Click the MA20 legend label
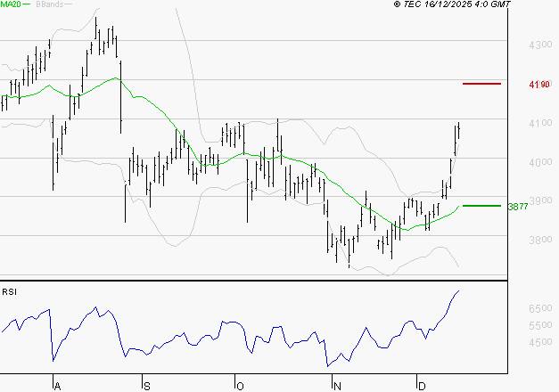The height and width of the screenshot is (392, 559). [x=11, y=4]
